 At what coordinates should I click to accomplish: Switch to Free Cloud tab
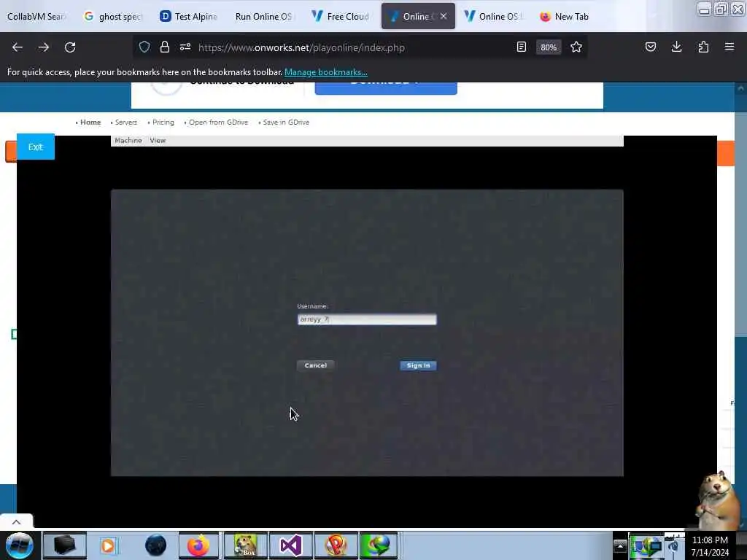tap(341, 16)
